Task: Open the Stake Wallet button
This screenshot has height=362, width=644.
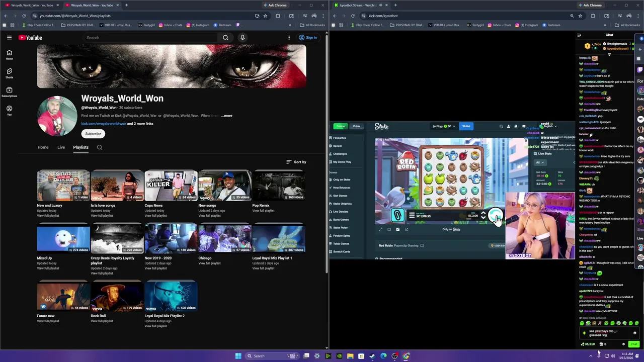Action: point(466,126)
